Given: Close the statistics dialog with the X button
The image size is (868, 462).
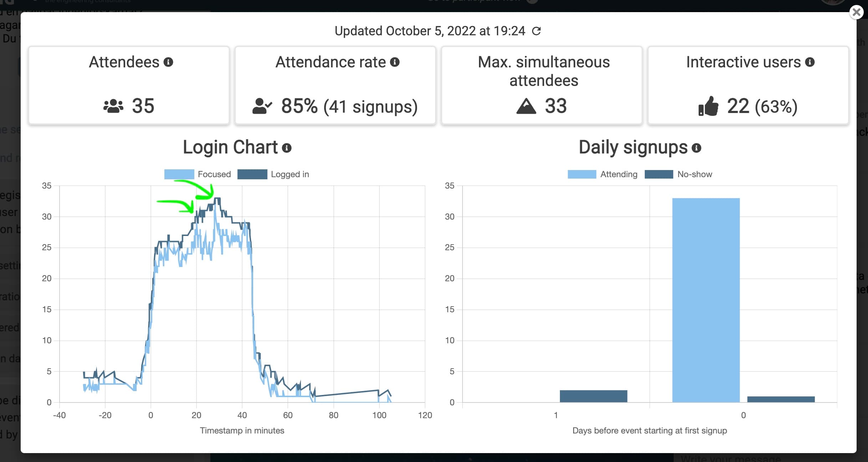Looking at the screenshot, I should pyautogui.click(x=856, y=12).
